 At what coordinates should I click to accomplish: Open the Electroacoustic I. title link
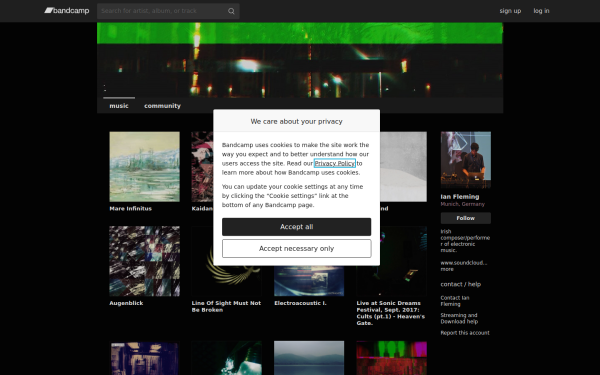pos(300,303)
